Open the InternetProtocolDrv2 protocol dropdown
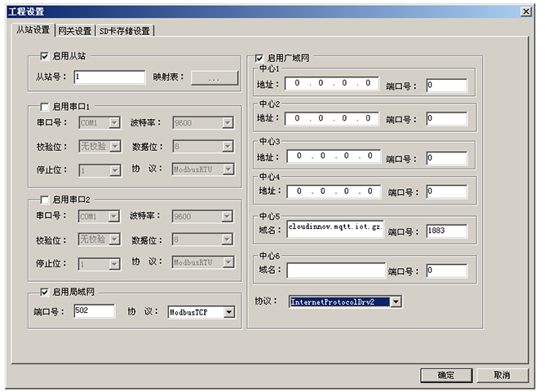 pyautogui.click(x=396, y=302)
